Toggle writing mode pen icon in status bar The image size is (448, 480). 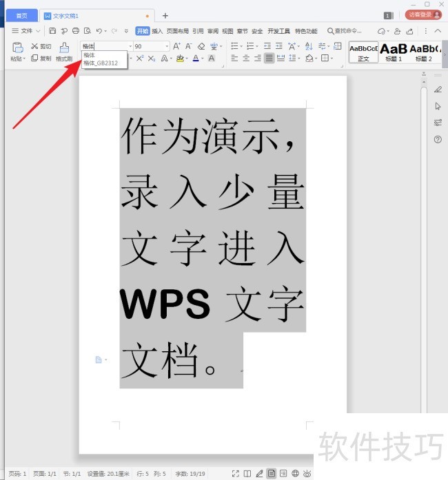(x=259, y=474)
